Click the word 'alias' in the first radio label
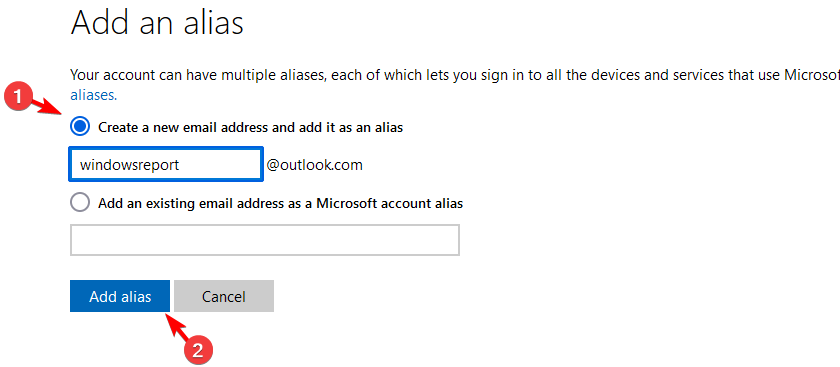 tap(388, 128)
